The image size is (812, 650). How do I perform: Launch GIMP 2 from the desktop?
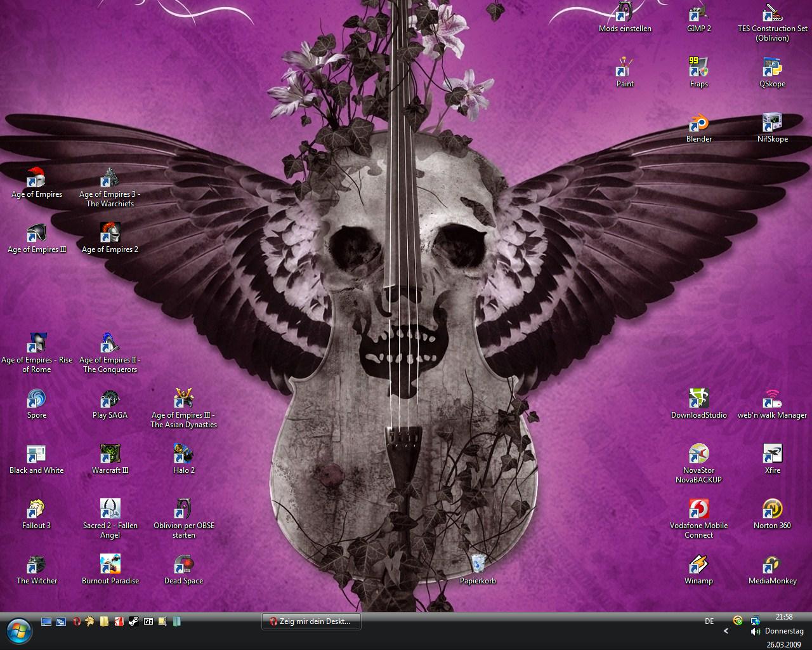[698, 14]
